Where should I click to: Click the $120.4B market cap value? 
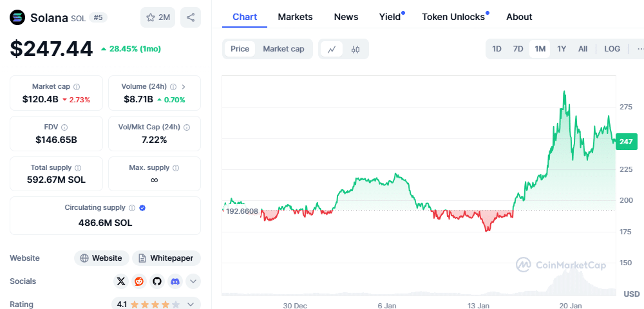40,99
